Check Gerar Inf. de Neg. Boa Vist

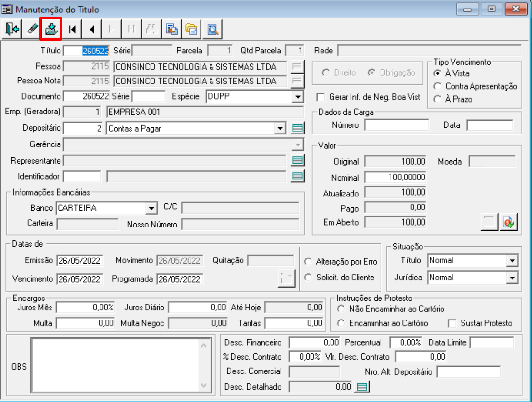[x=320, y=97]
